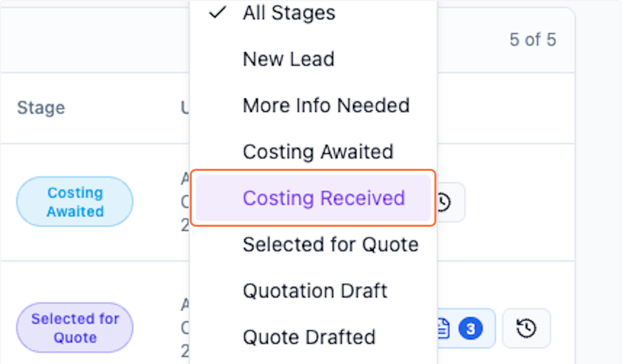Click the blue 3 count badge

pyautogui.click(x=471, y=328)
